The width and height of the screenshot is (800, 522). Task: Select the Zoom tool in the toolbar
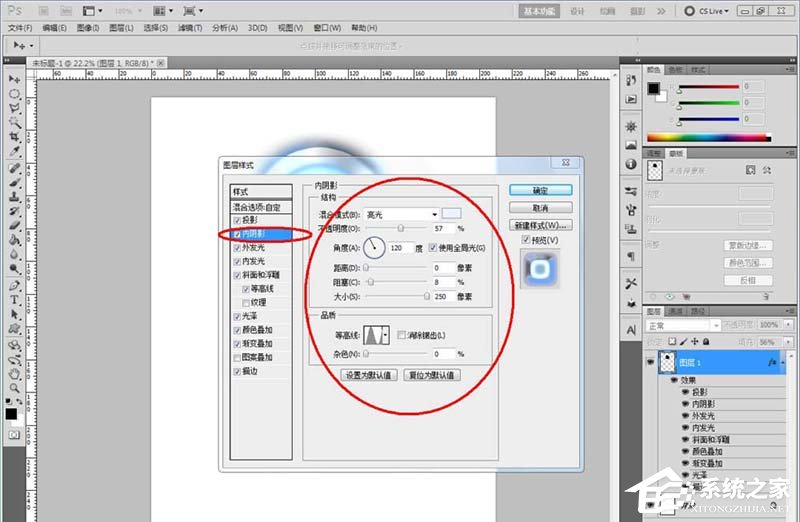click(14, 388)
